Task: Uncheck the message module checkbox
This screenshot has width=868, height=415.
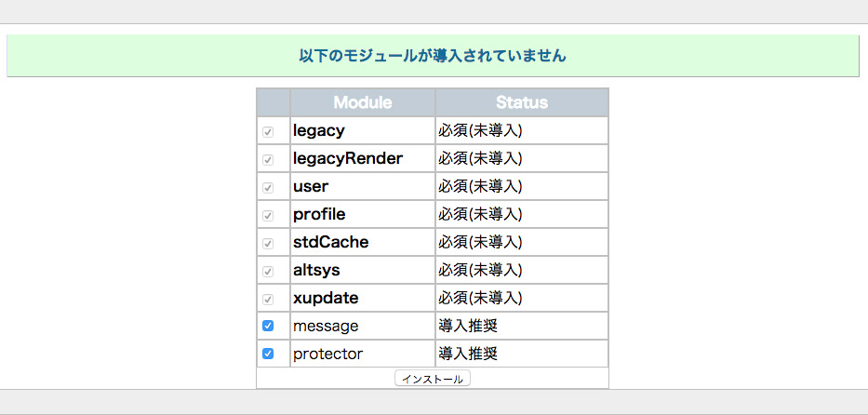Action: click(x=268, y=326)
